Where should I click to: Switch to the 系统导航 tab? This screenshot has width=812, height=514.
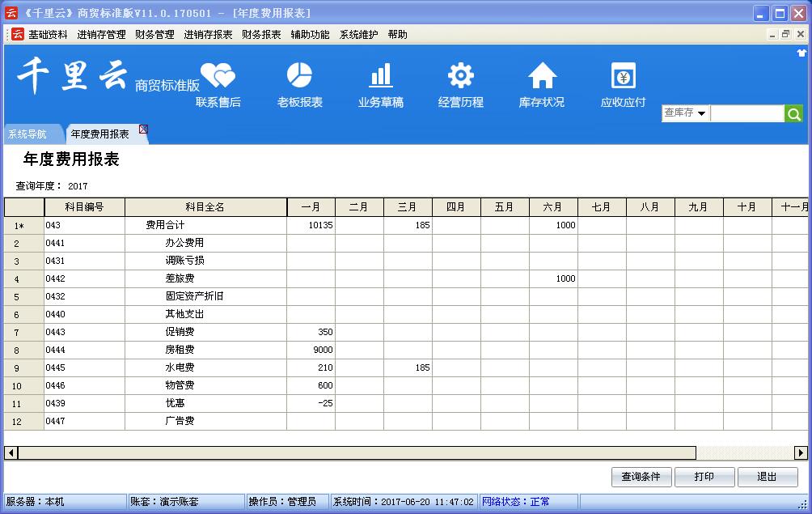point(27,134)
